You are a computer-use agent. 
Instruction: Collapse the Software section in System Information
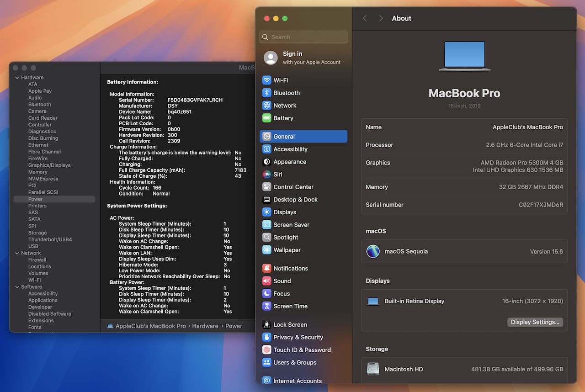click(17, 287)
